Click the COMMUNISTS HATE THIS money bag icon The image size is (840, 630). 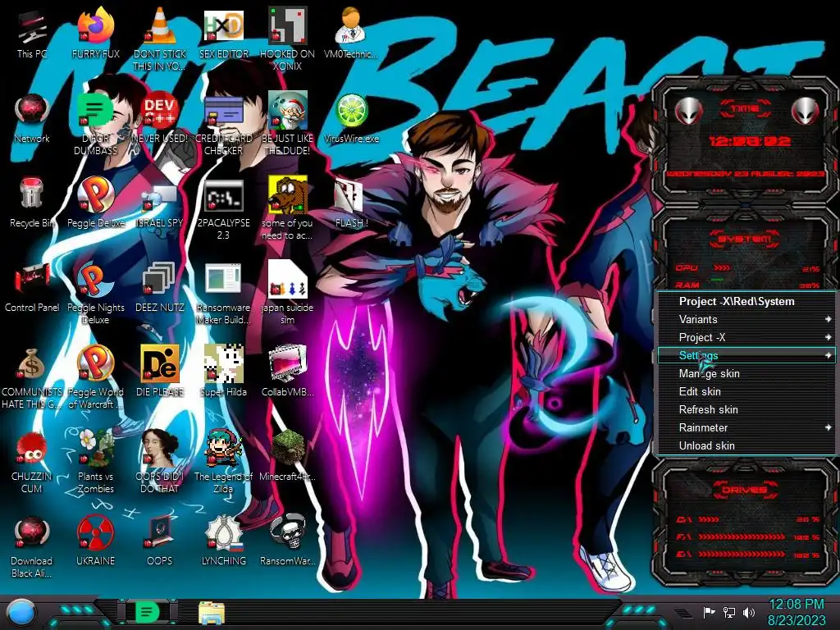click(x=32, y=364)
